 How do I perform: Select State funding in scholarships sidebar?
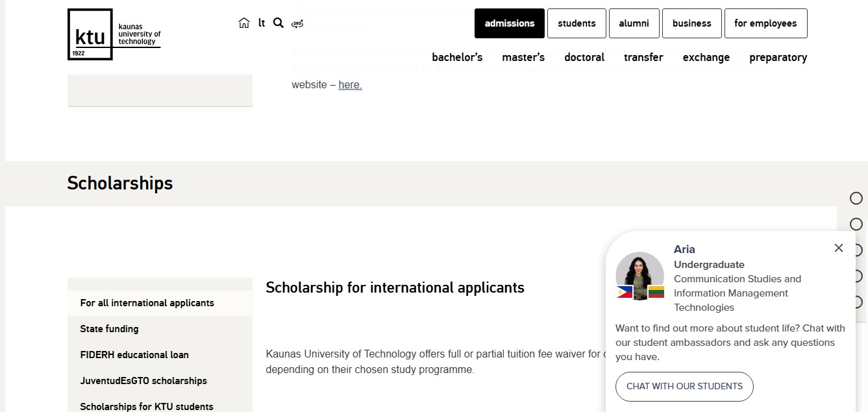click(109, 329)
